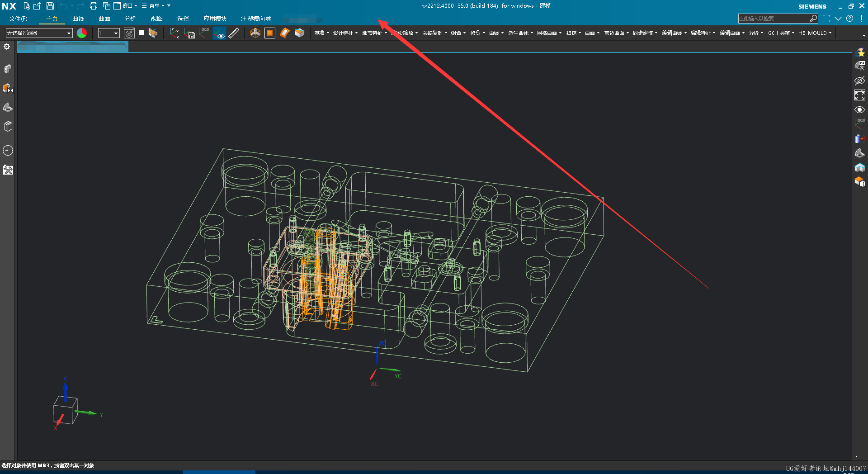Expand the 同步建模 dropdown
Screen dimensions: 868x474
coord(645,33)
